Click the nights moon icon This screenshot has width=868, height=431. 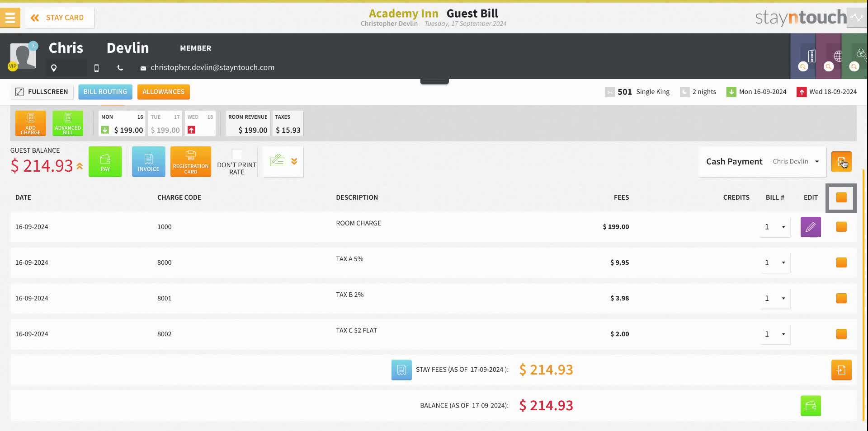click(685, 92)
